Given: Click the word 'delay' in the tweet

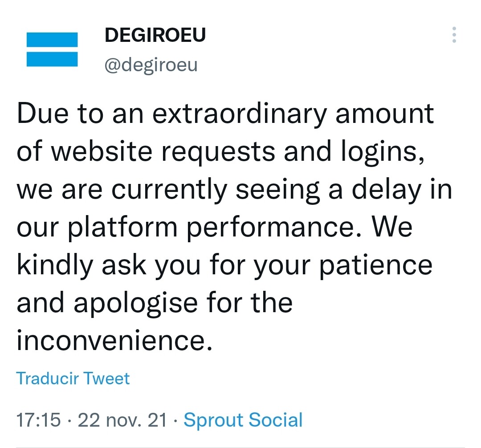Looking at the screenshot, I should (387, 191).
